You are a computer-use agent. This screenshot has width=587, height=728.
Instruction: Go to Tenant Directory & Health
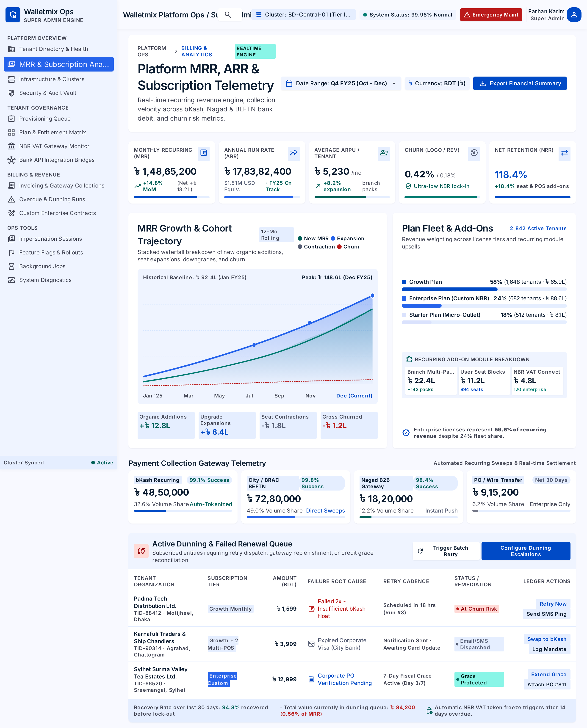(58, 49)
